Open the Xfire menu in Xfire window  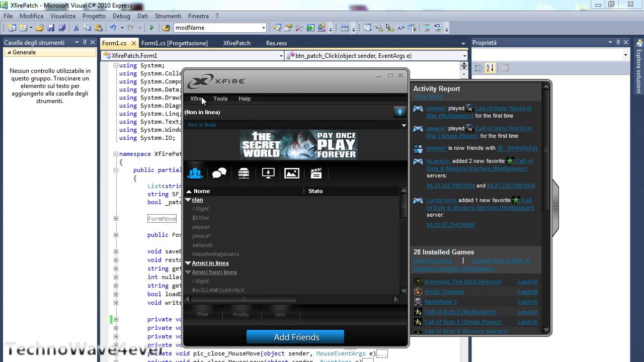pos(197,99)
